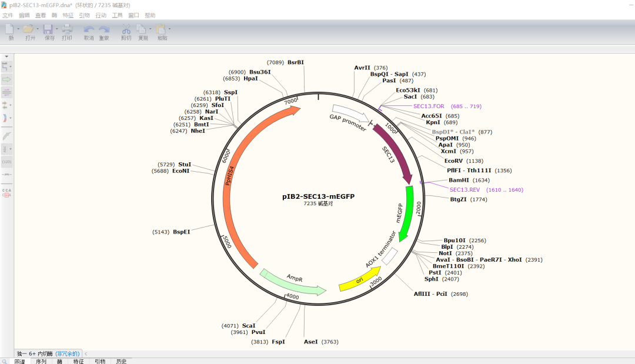Image resolution: width=635 pixels, height=364 pixels.
Task: Toggle the tick marks ruler icon
Action: [6, 175]
